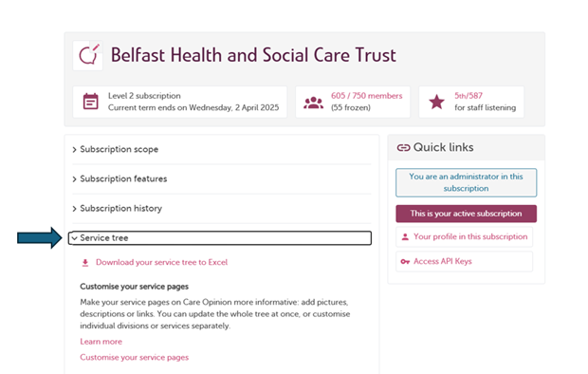The image size is (588, 374).
Task: Click the administrator in this subscription notice
Action: (466, 182)
